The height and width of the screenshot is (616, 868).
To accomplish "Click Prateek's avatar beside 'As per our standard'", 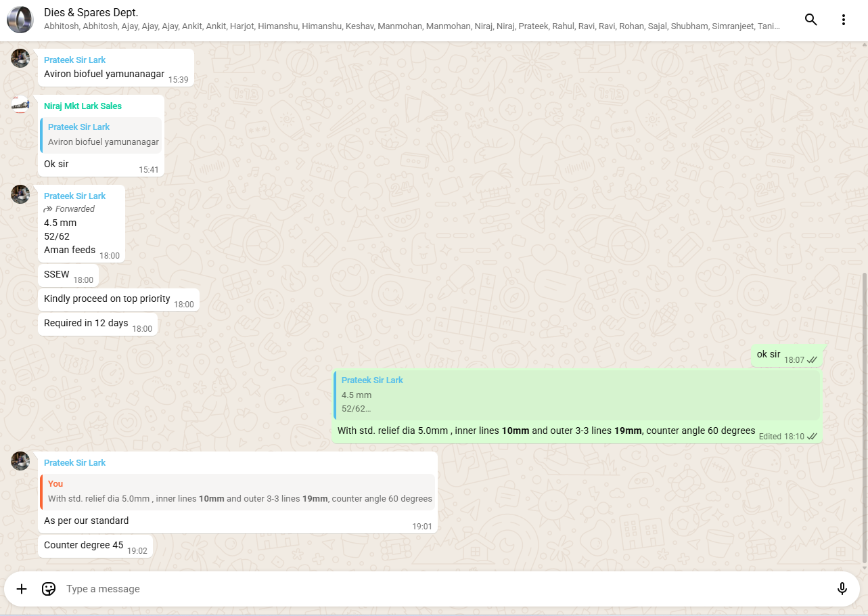I will (x=20, y=462).
